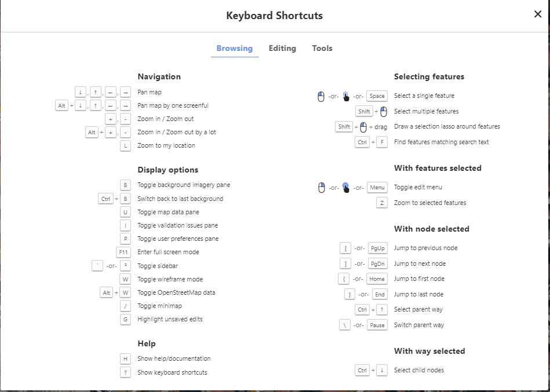Image resolution: width=550 pixels, height=392 pixels.
Task: Click the 'With way selected' heading
Action: coord(429,351)
